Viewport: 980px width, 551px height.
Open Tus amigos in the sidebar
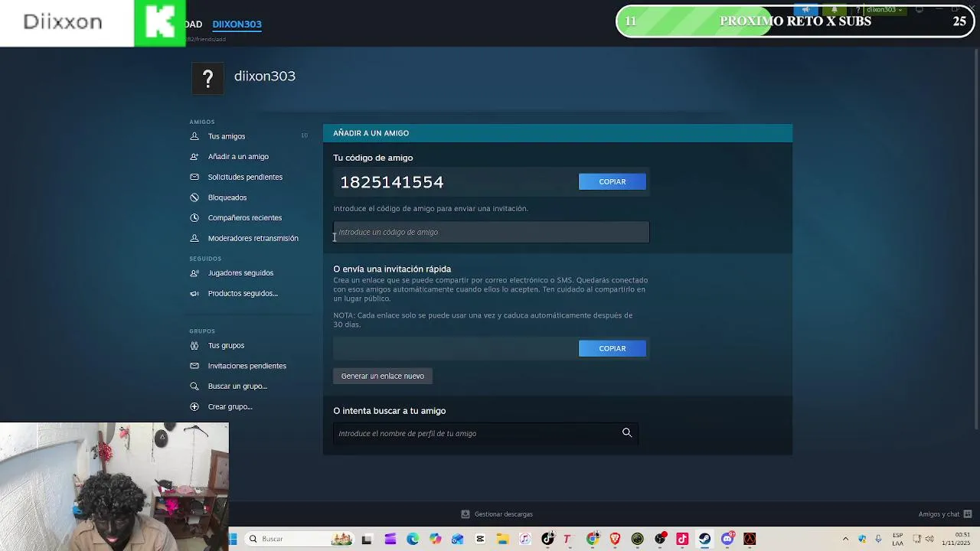click(227, 136)
